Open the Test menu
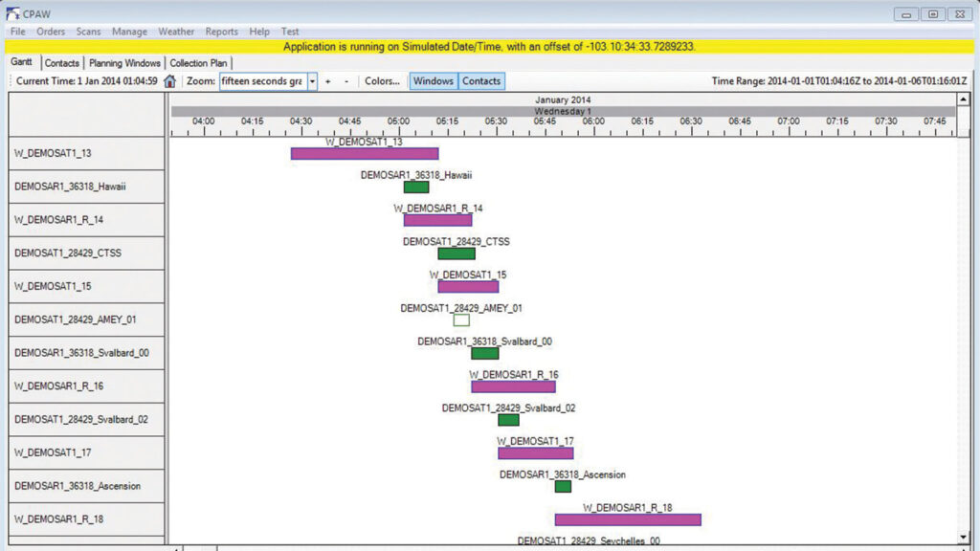The height and width of the screenshot is (551, 980). coord(290,32)
